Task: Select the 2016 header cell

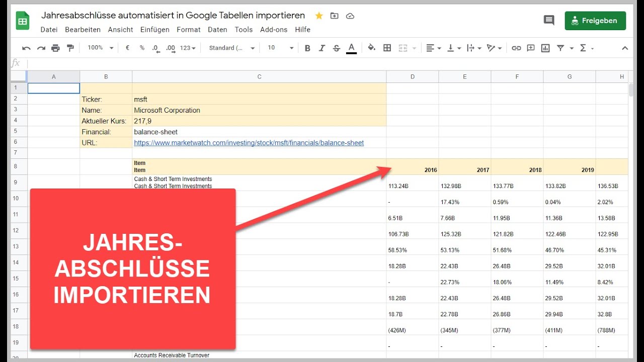Action: pyautogui.click(x=413, y=166)
